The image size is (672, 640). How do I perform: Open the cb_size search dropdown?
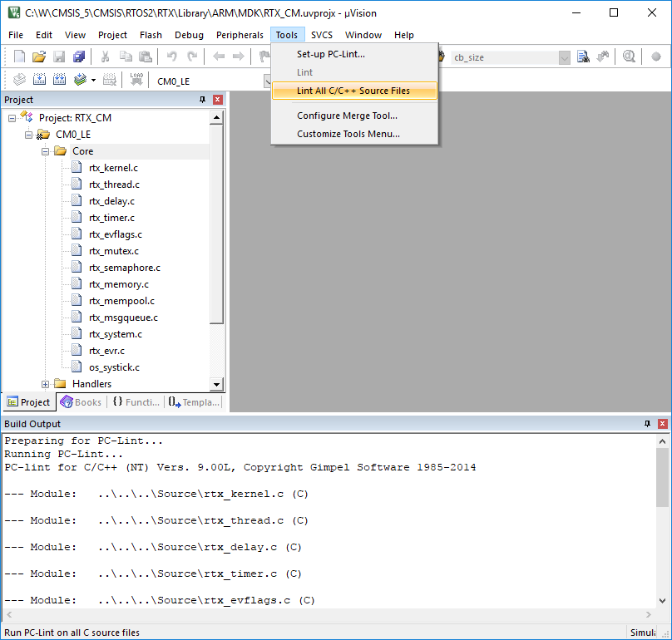tap(565, 57)
